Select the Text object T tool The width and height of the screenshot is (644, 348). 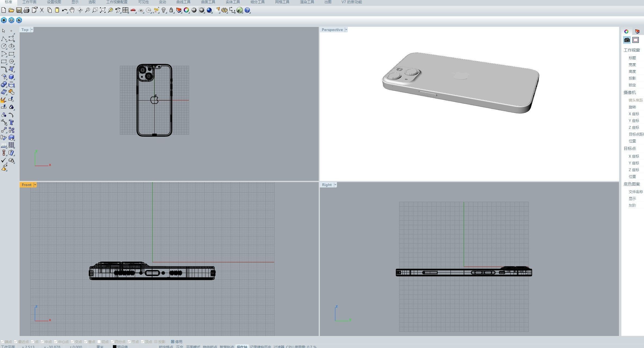(x=11, y=123)
